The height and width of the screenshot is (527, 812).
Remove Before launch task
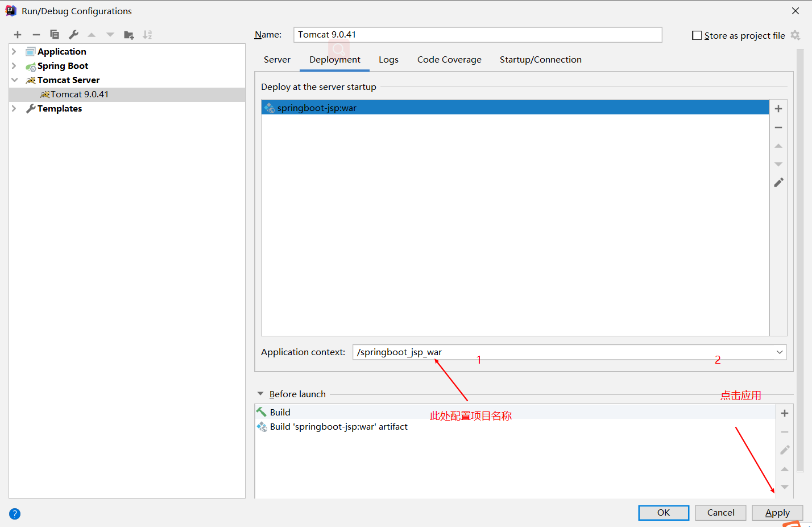(785, 432)
